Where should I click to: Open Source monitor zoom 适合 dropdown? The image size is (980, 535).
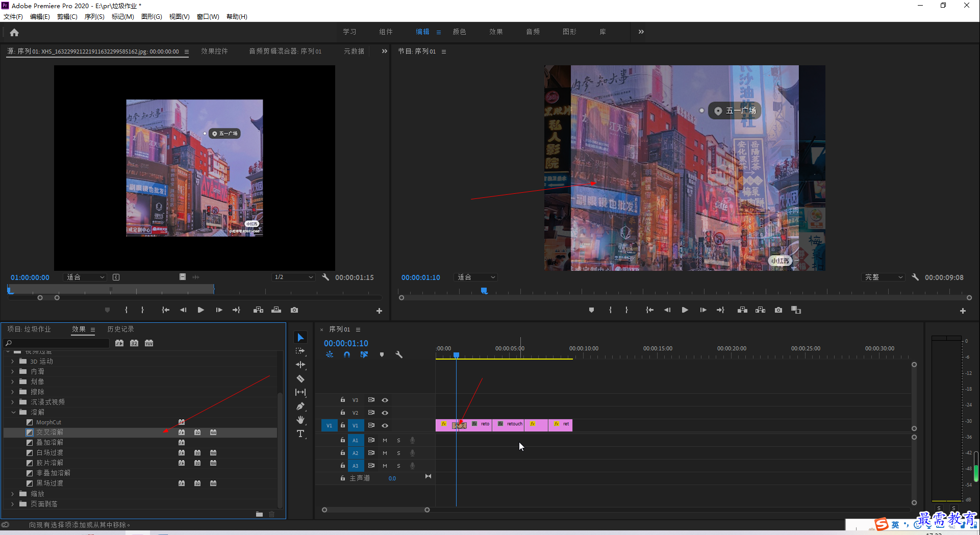[x=85, y=277]
